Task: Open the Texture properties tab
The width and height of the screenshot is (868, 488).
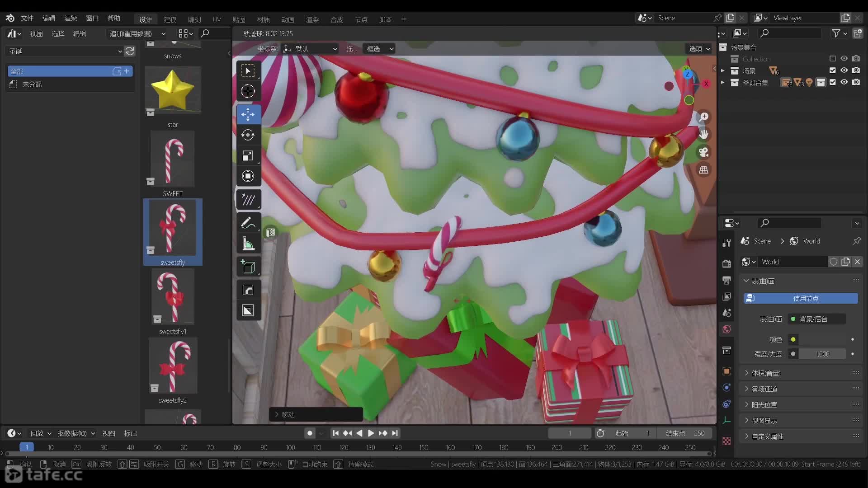Action: (x=726, y=441)
